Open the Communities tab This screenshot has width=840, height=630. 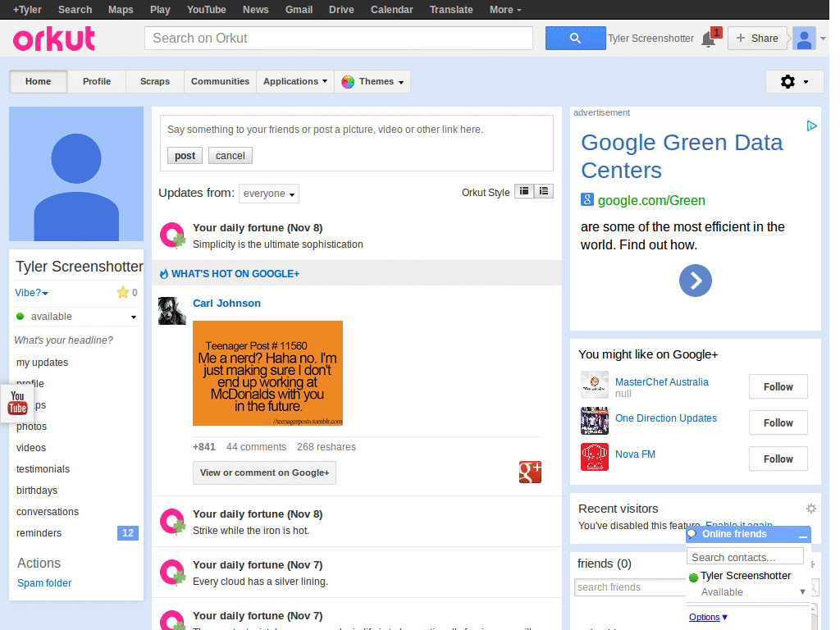tap(220, 81)
